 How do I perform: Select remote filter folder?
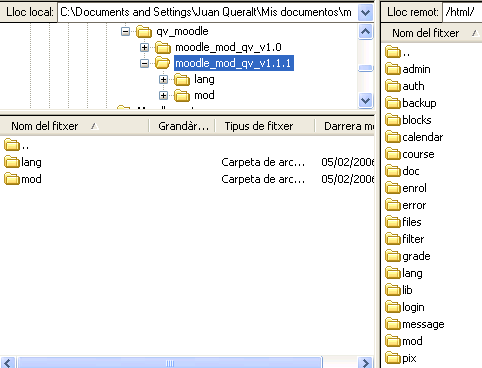(x=405, y=239)
